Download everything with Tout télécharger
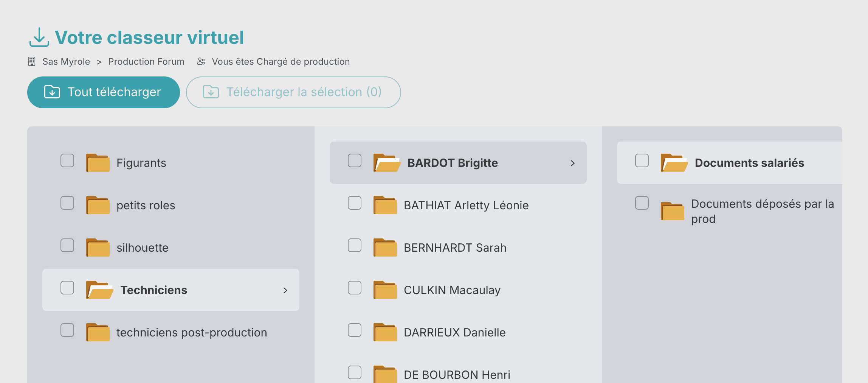The width and height of the screenshot is (868, 383). [104, 92]
